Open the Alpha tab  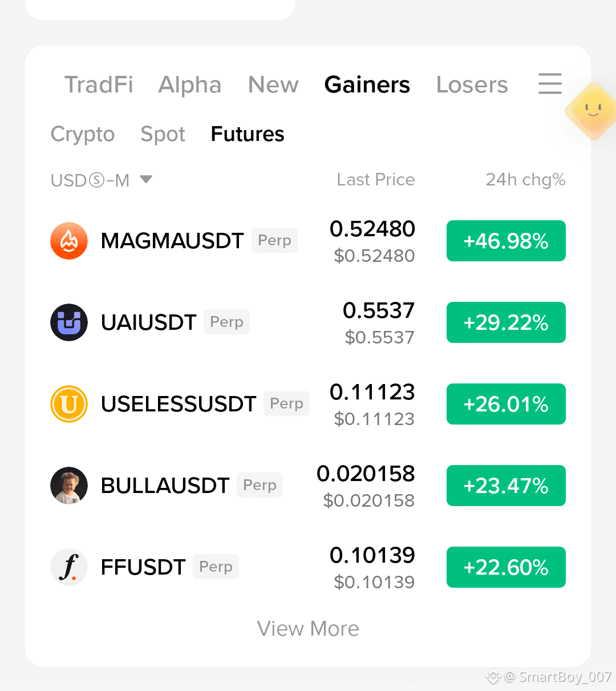point(190,85)
